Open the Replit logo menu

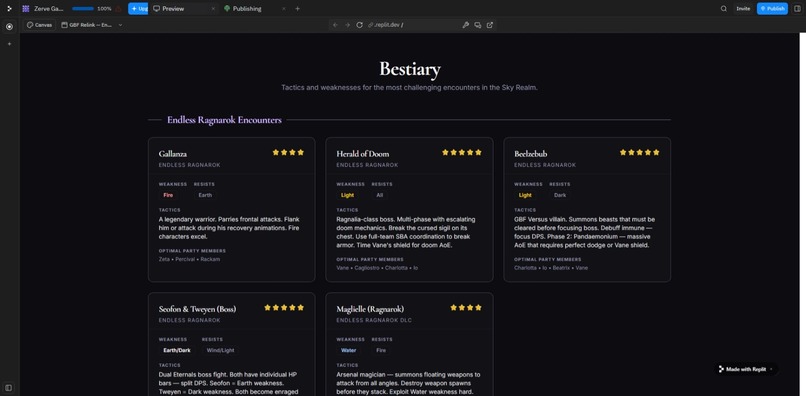9,9
